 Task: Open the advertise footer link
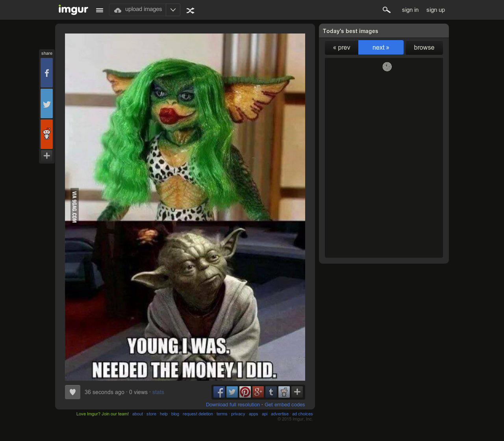280,414
